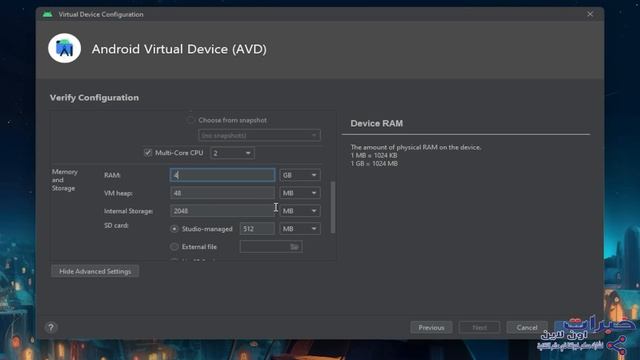
Task: Click the external file browse folder icon
Action: (x=294, y=247)
